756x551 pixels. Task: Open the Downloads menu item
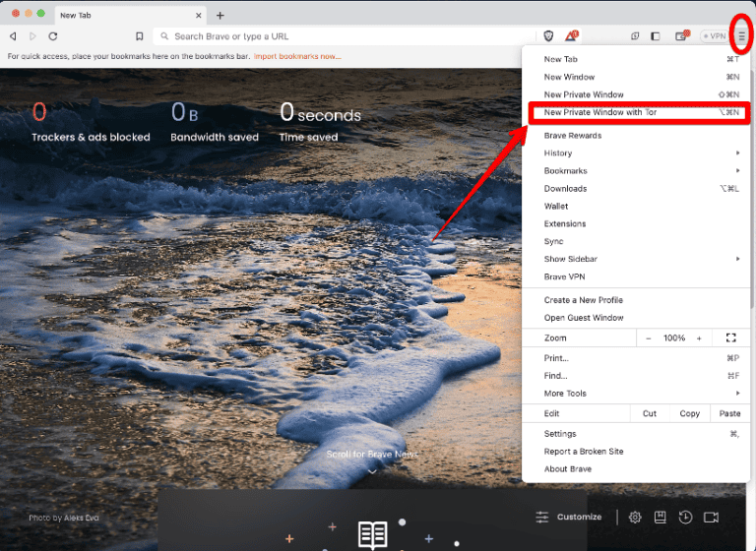(x=566, y=189)
